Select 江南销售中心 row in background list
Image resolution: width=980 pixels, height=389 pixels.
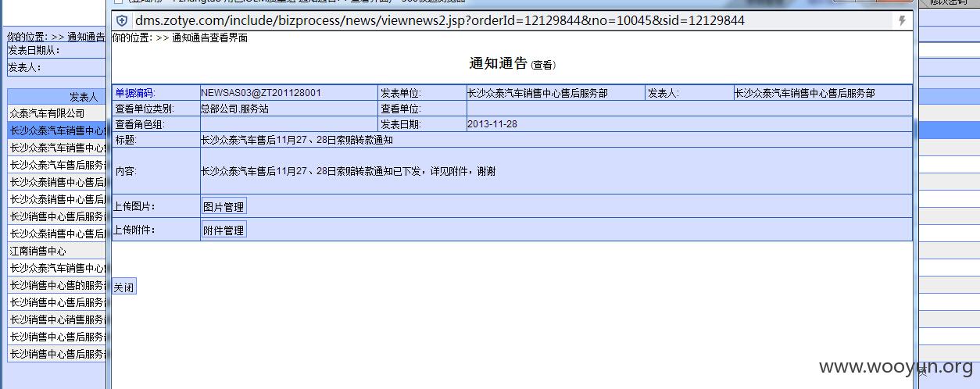point(56,251)
